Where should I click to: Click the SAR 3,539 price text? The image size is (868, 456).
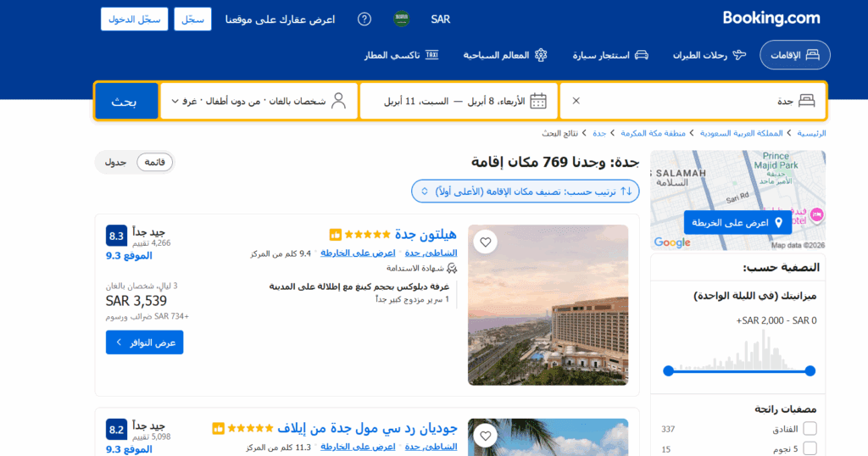point(136,301)
